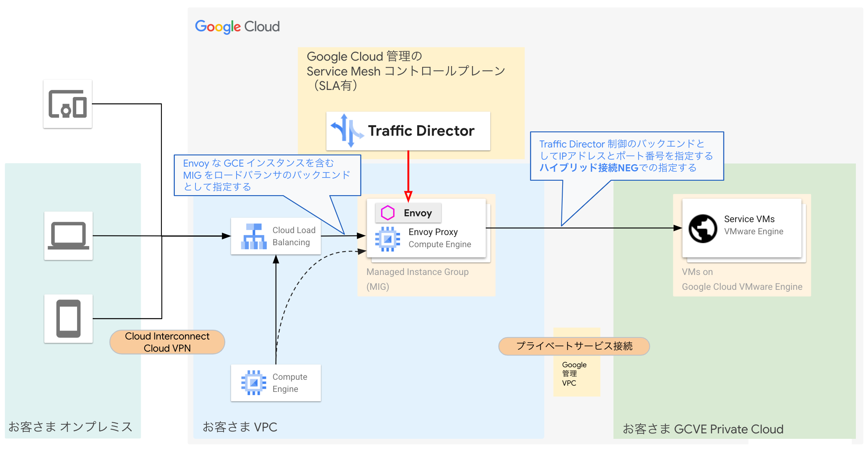The image size is (868, 449).
Task: Select the Traffic Director title text
Action: pos(421,131)
